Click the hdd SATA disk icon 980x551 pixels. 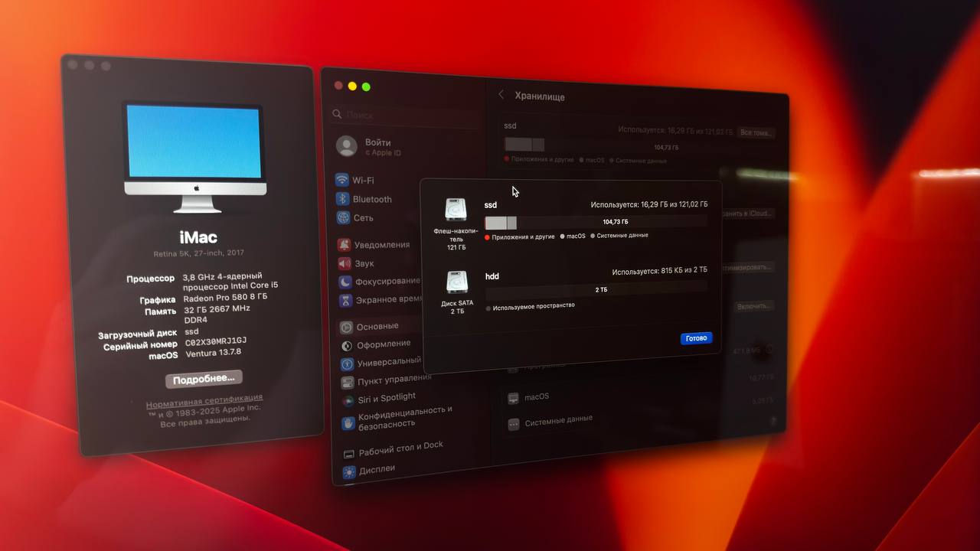tap(457, 282)
